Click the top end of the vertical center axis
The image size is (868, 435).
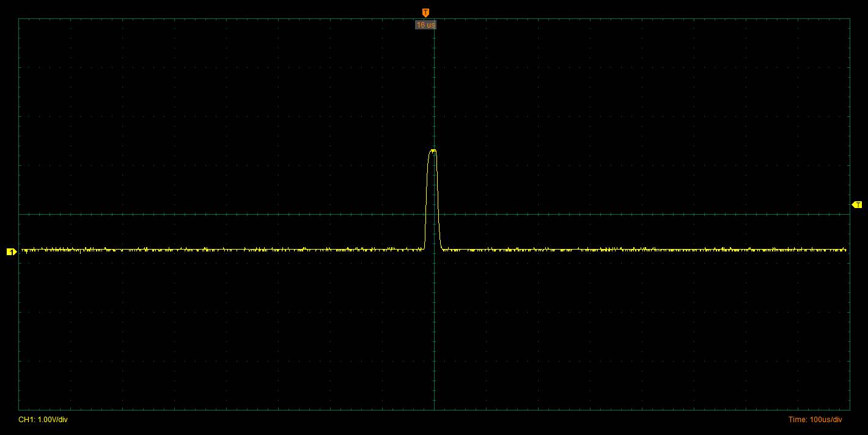tap(434, 19)
